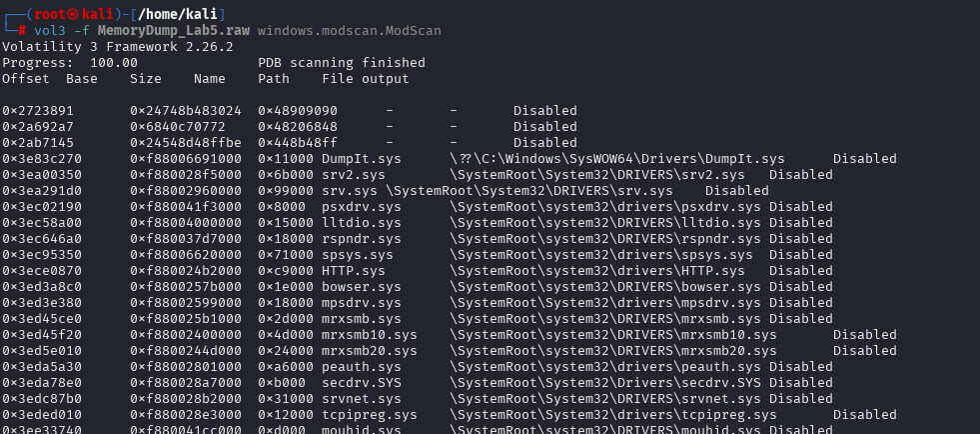The image size is (980, 434).
Task: Click the DumpIt.sys path under SysWOW64\Drivers
Action: click(x=617, y=158)
